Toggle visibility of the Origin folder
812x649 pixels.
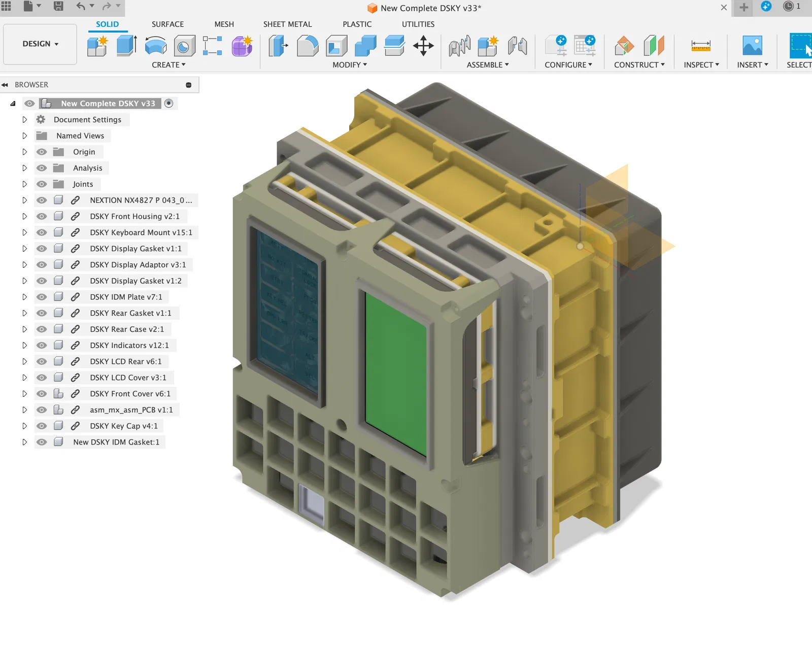point(42,152)
